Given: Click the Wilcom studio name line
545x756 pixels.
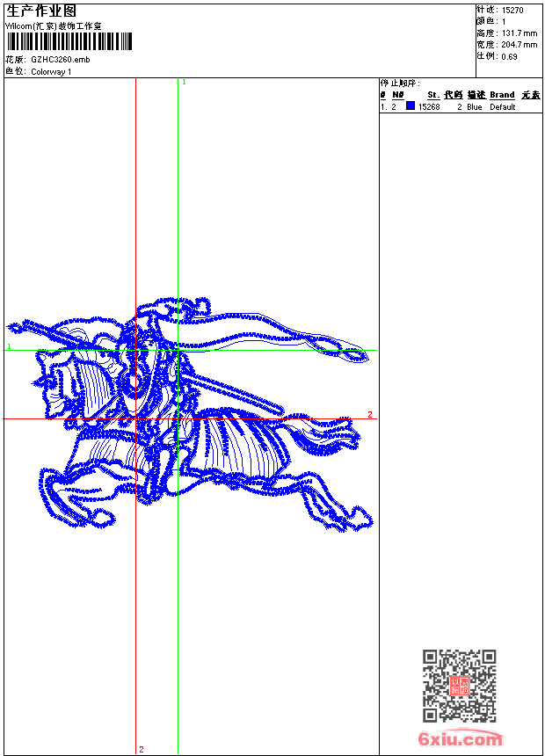Looking at the screenshot, I should coord(54,26).
